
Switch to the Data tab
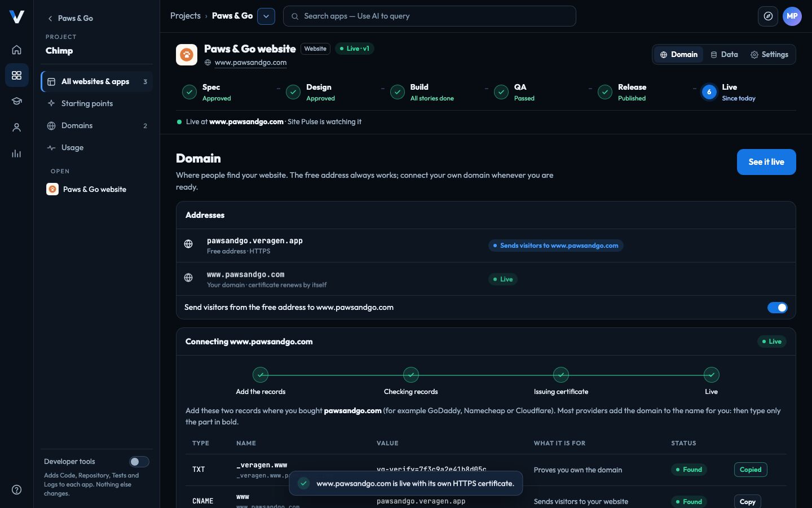tap(724, 55)
